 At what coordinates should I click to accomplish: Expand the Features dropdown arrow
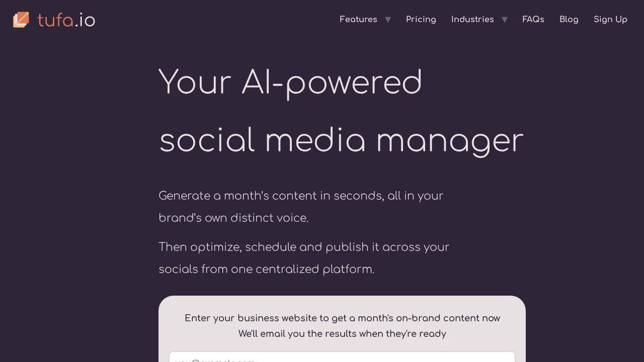click(388, 20)
